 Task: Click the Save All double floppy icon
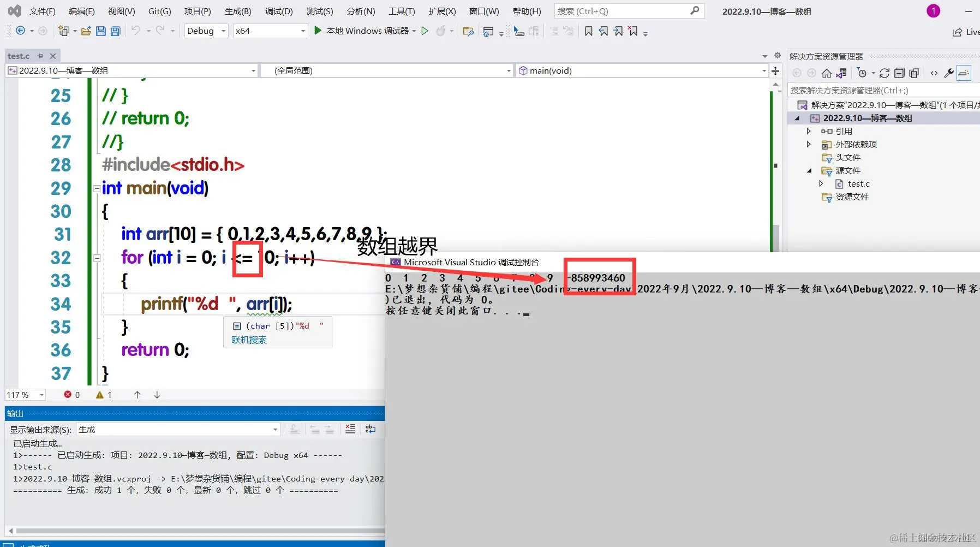[115, 31]
